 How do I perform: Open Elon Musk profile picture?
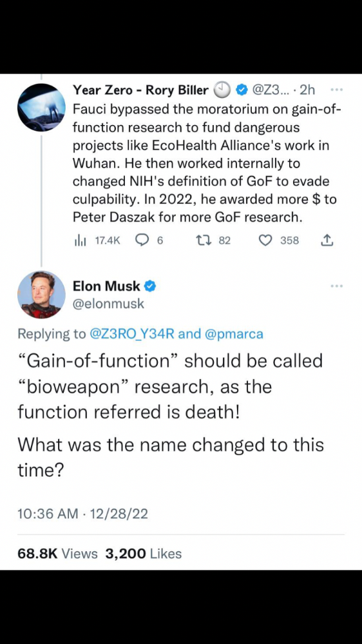tap(41, 295)
